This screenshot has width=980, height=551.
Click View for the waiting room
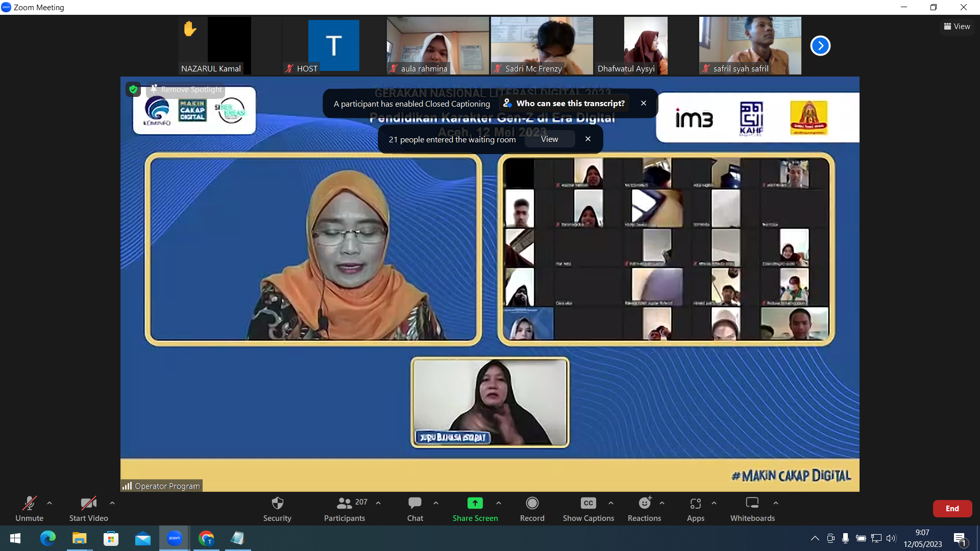[550, 139]
